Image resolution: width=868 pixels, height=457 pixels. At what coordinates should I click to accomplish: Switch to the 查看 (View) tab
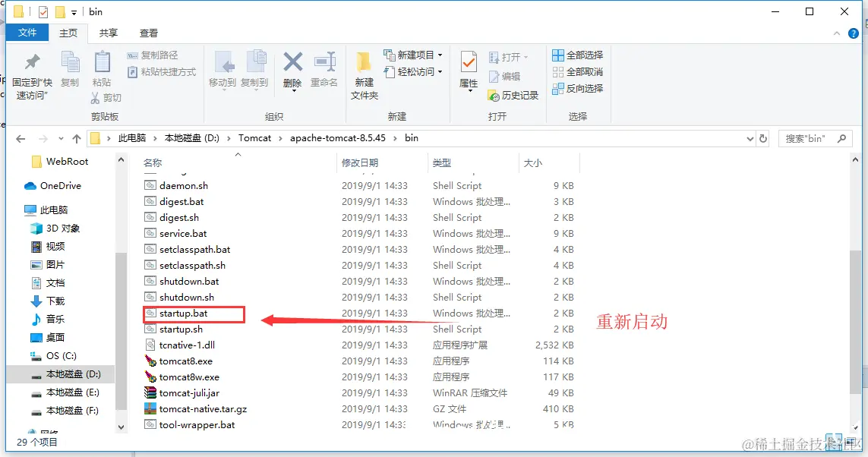point(147,33)
